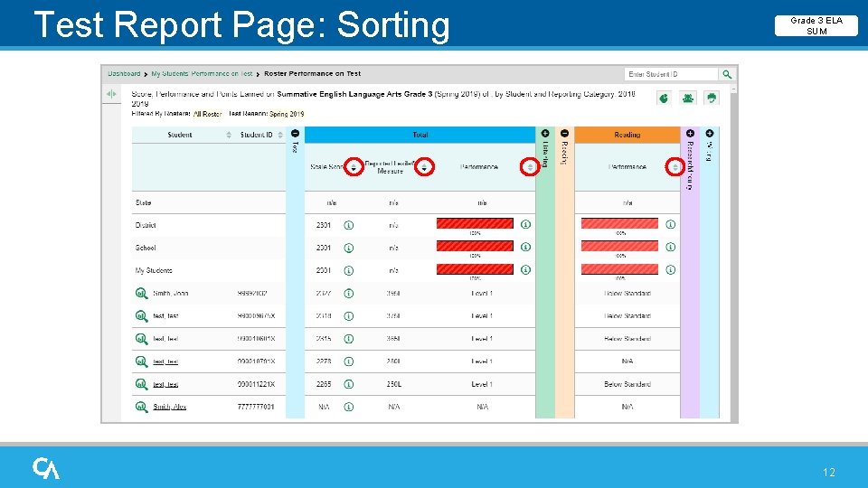Click the All Roster filter value

click(208, 114)
